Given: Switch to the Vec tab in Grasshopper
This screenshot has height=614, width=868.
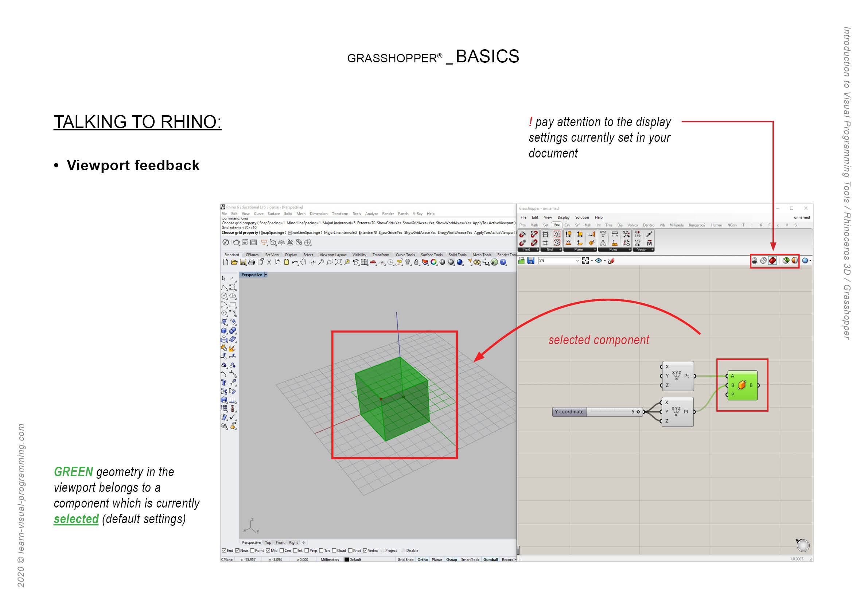Looking at the screenshot, I should pos(557,225).
